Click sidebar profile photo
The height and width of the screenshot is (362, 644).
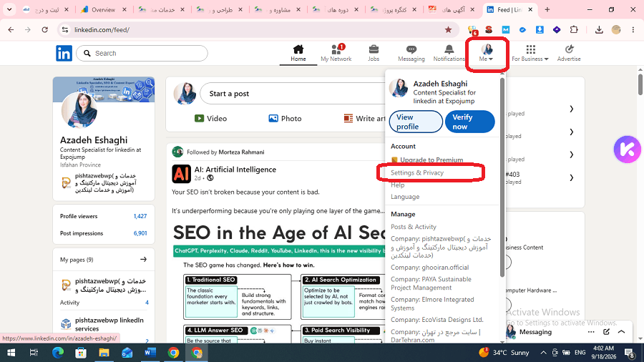[79, 110]
